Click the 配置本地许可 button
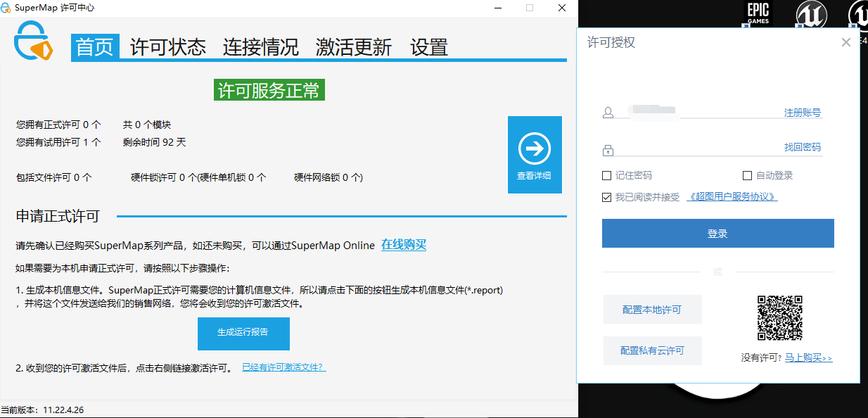This screenshot has width=868, height=418. click(653, 310)
